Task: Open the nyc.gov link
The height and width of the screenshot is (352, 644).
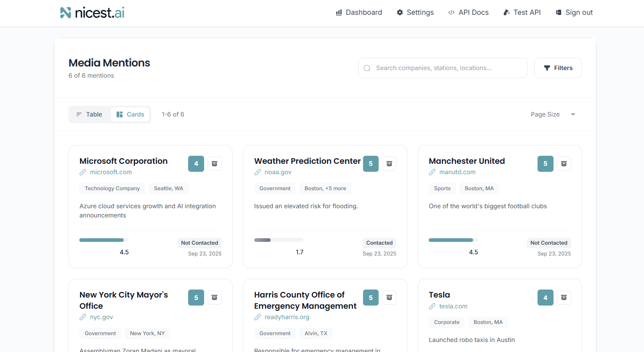Action: click(x=102, y=317)
